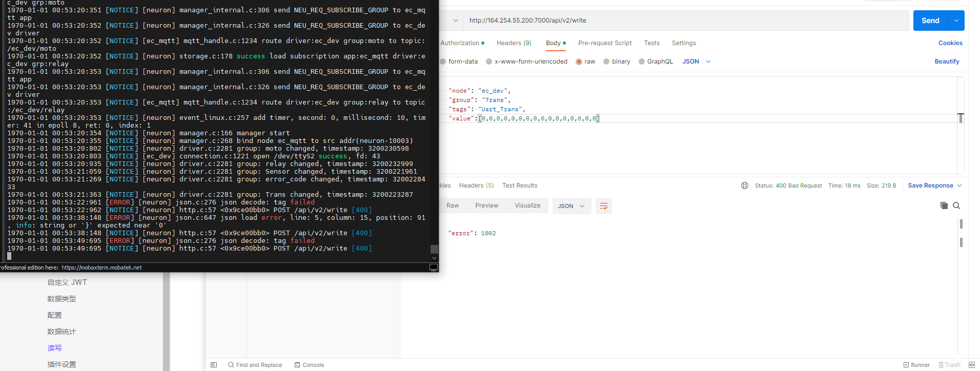
Task: Open the Cookies link
Action: (950, 43)
